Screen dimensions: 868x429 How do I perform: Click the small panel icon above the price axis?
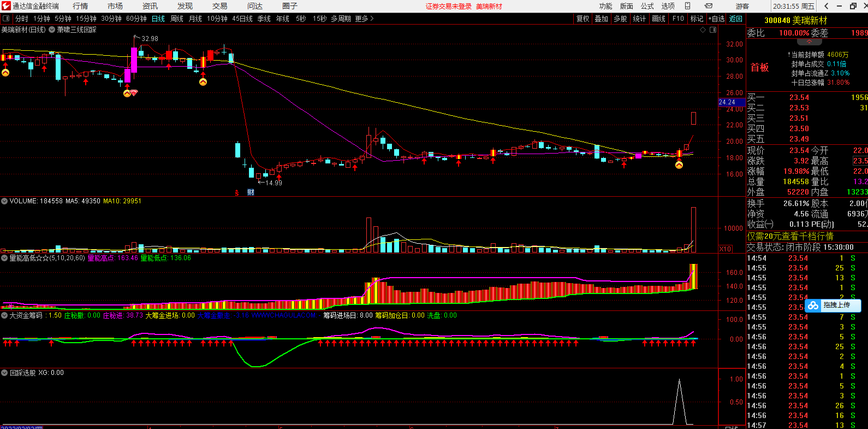click(x=713, y=30)
